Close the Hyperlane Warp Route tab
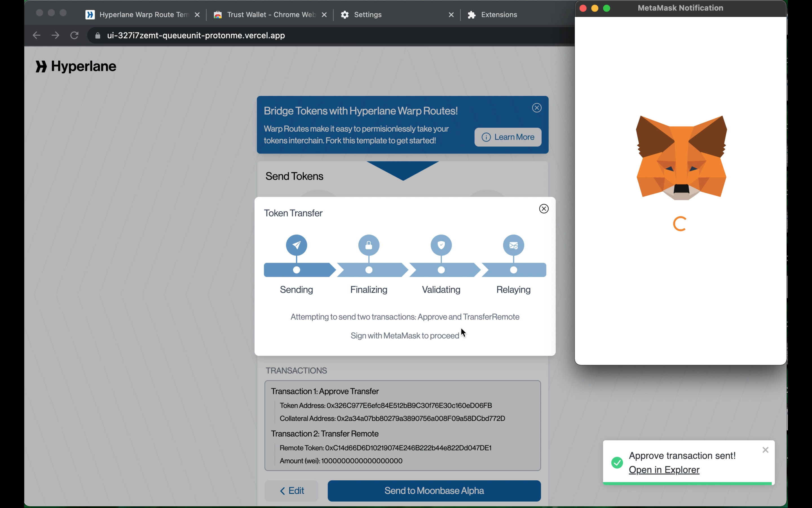Viewport: 812px width, 508px height. [x=197, y=15]
